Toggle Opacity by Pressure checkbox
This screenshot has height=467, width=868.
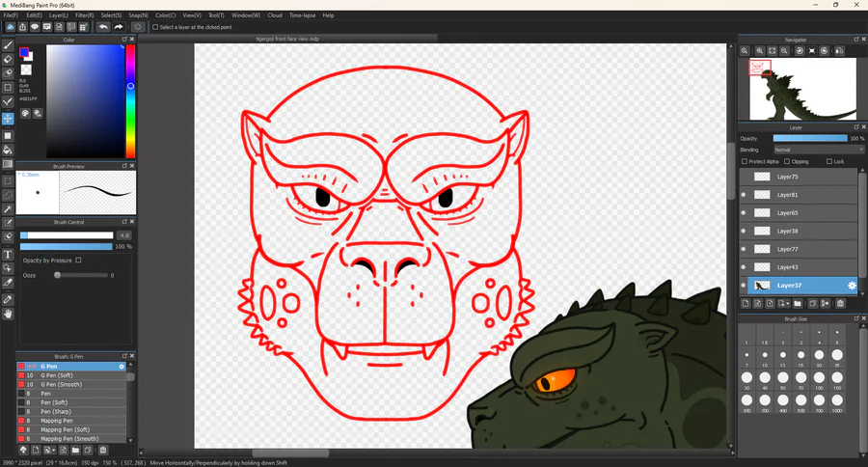pyautogui.click(x=79, y=260)
